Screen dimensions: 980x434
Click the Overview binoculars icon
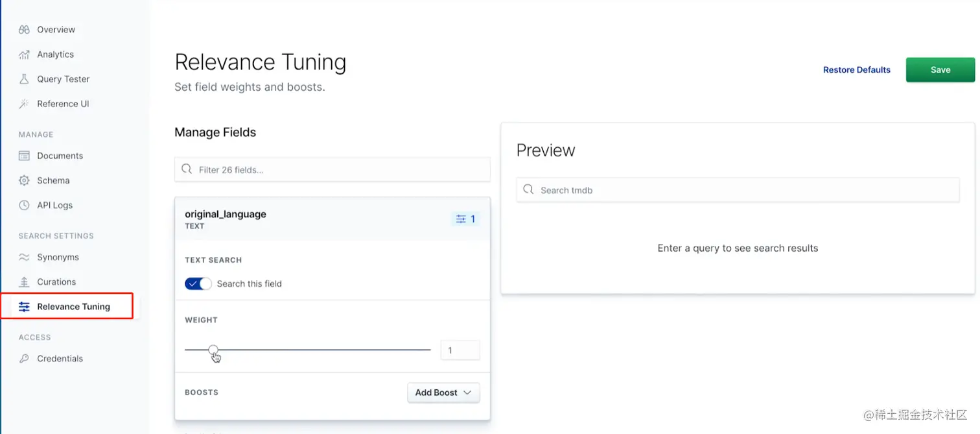[24, 30]
